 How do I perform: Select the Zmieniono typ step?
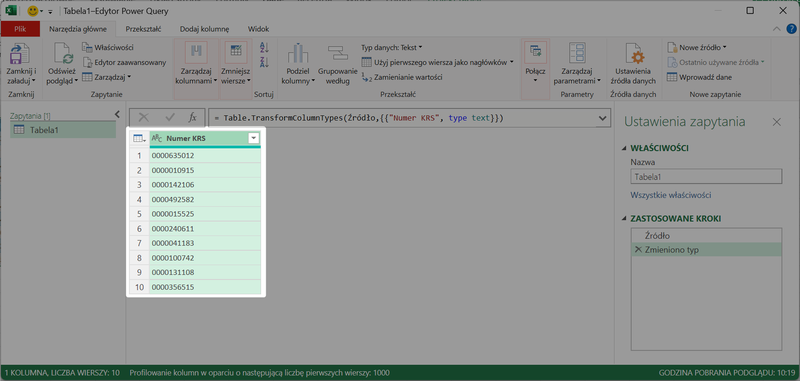[706, 250]
